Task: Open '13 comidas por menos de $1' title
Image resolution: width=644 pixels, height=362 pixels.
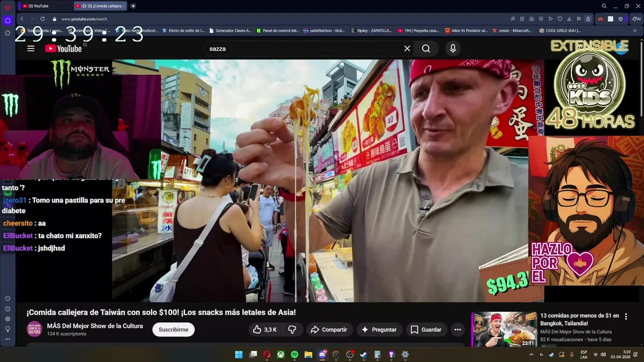Action: pos(580,319)
